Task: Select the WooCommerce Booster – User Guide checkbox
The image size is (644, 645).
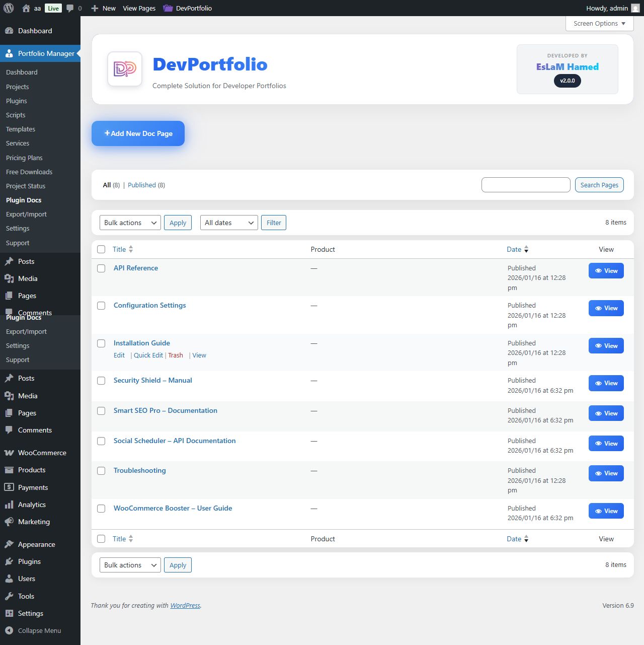Action: [x=101, y=509]
